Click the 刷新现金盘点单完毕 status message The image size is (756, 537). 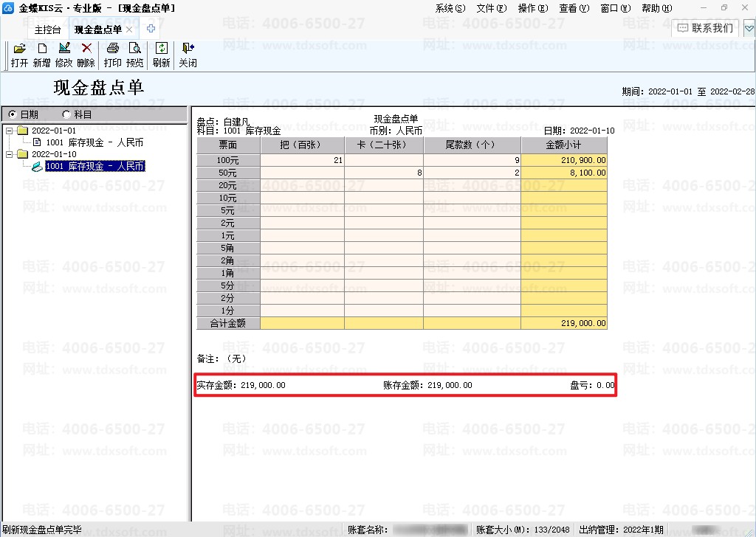(42, 530)
